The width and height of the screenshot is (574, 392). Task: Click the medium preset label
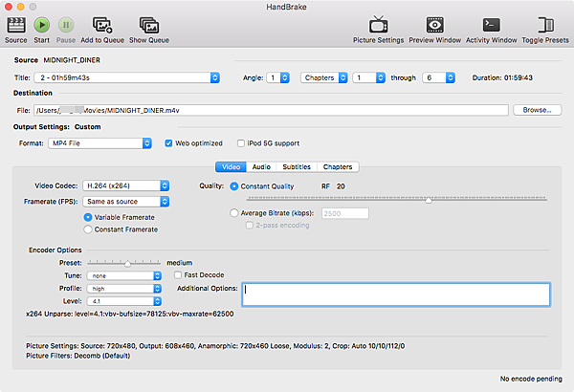click(180, 263)
